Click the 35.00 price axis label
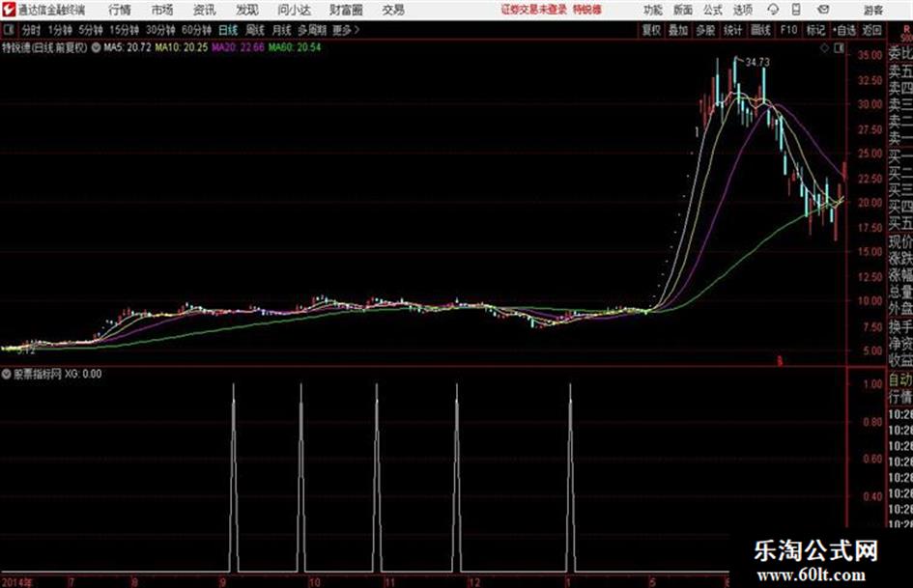Screen dimensions: 913x588 pyautogui.click(x=870, y=55)
